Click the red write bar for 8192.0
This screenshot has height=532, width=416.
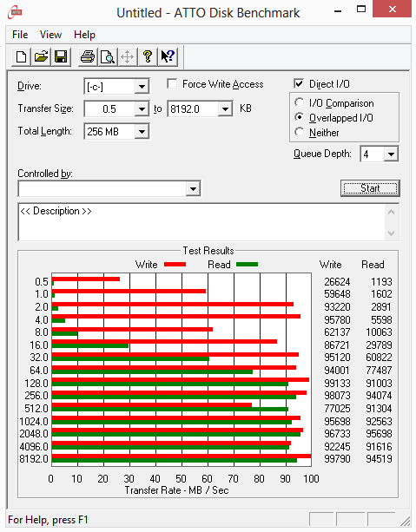[182, 456]
